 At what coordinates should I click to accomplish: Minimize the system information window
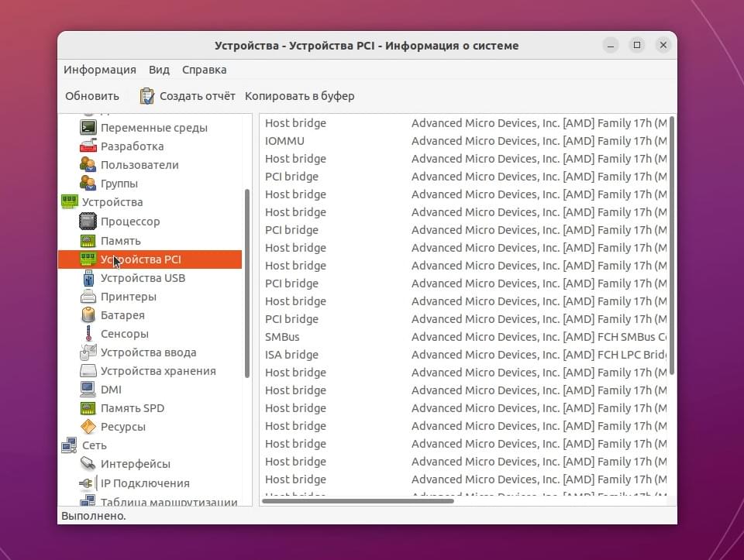point(611,46)
